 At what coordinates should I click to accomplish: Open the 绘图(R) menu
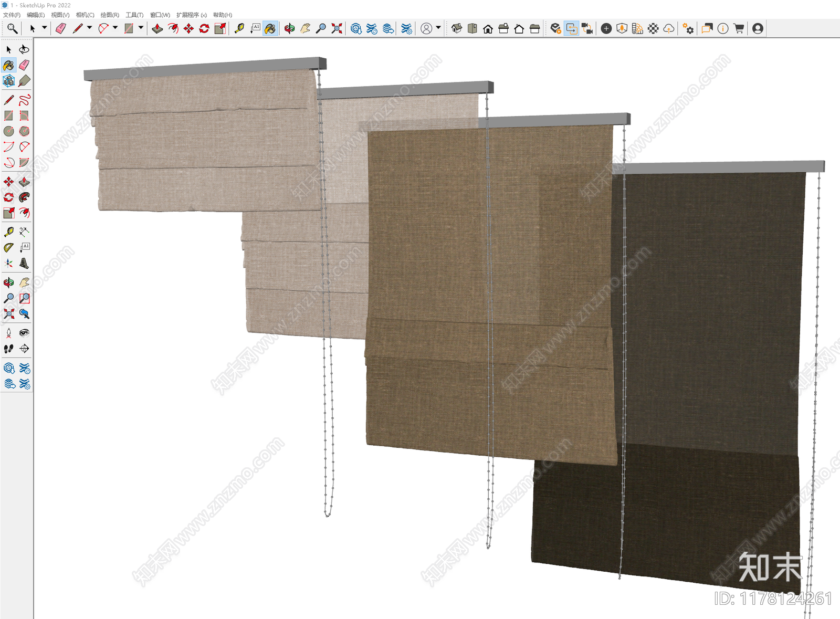point(110,15)
